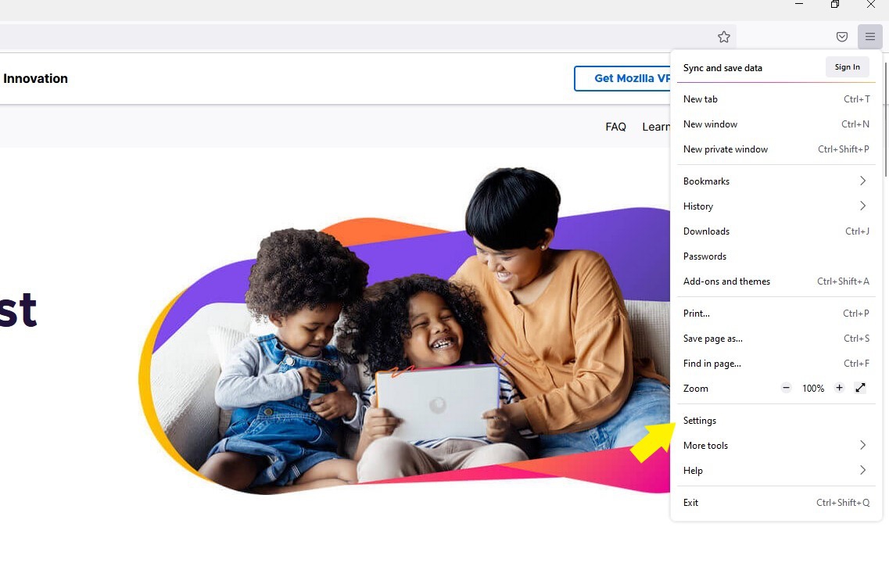Open Settings from the menu
This screenshot has height=588, width=889.
[x=776, y=421]
